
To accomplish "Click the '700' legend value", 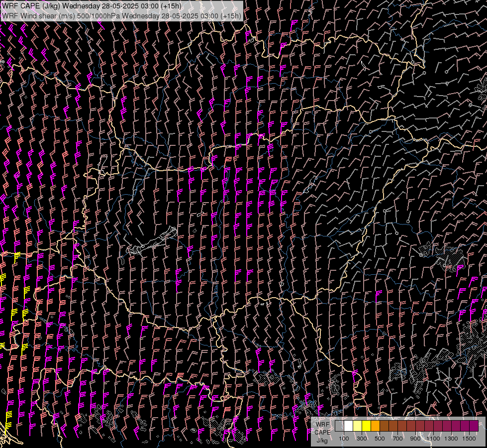I will 397,439.
